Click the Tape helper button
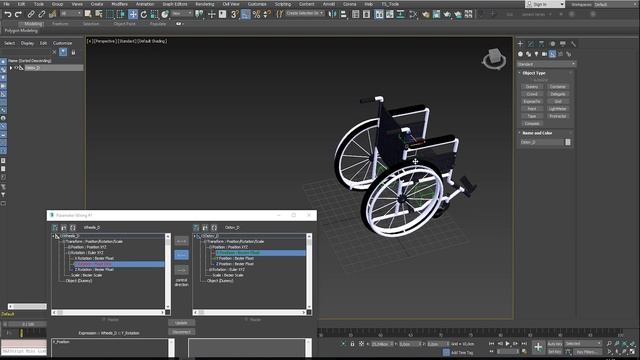 click(531, 116)
